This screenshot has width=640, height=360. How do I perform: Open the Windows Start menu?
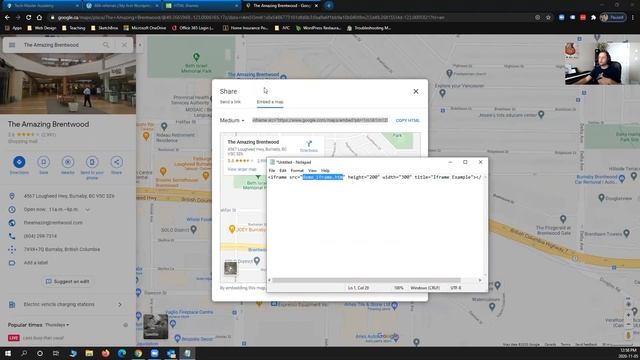(x=8, y=353)
